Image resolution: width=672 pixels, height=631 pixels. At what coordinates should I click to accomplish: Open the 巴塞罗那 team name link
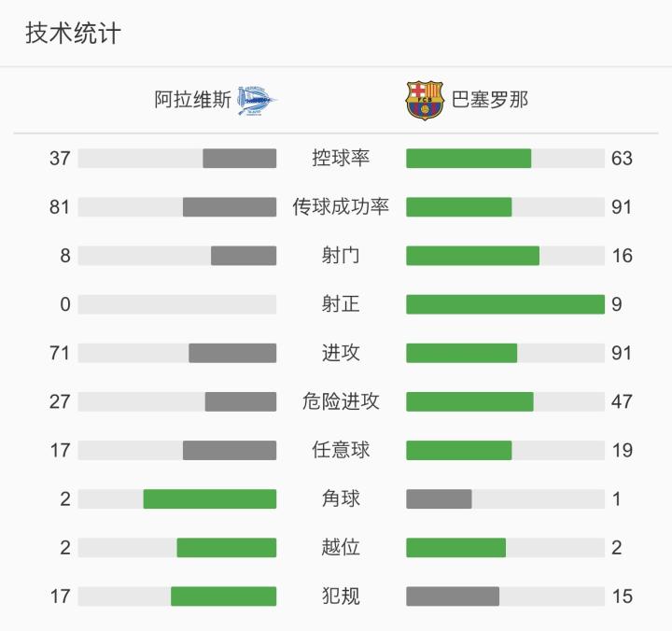[490, 100]
